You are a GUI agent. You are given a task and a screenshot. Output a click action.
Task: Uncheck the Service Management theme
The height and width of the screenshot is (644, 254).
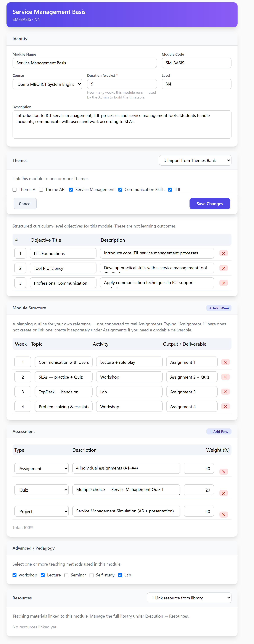pos(71,189)
